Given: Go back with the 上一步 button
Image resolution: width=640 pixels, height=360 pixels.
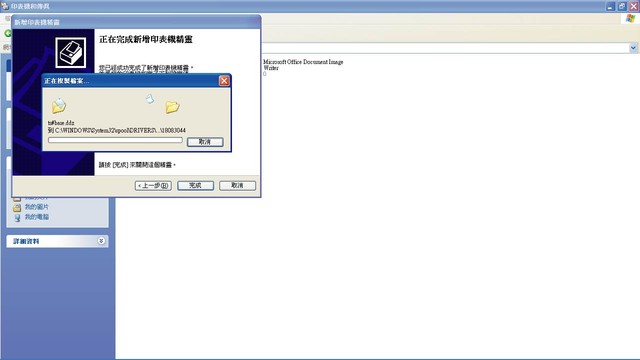Looking at the screenshot, I should pos(153,186).
